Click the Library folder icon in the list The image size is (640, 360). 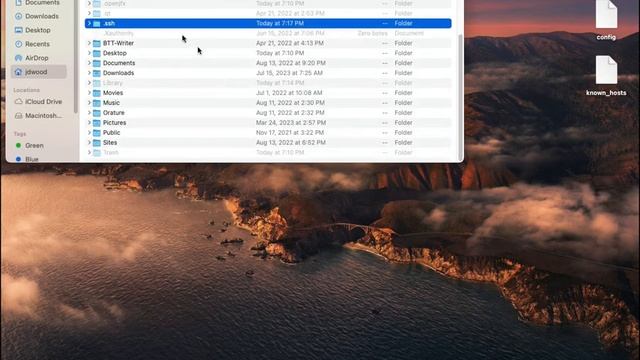tap(97, 83)
